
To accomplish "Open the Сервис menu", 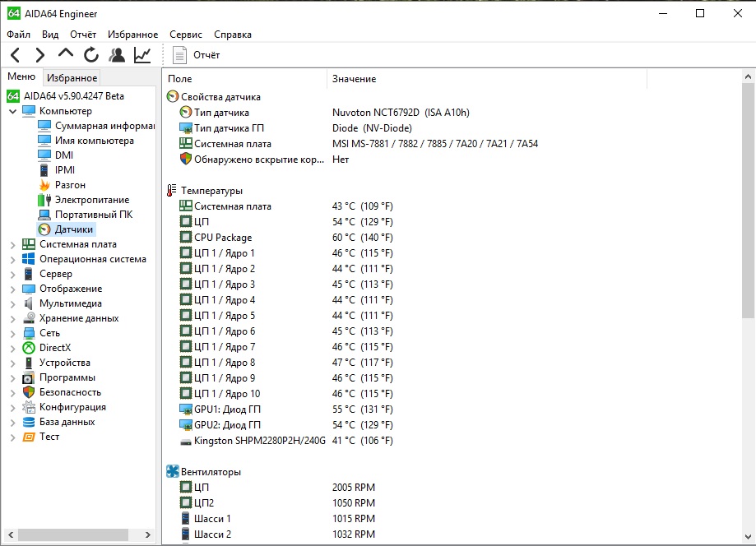I will 186,35.
